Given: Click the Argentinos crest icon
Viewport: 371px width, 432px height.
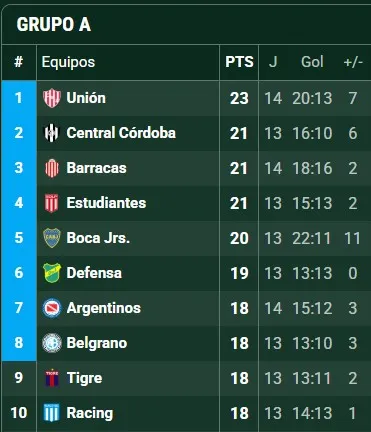Looking at the screenshot, I should pyautogui.click(x=52, y=308).
